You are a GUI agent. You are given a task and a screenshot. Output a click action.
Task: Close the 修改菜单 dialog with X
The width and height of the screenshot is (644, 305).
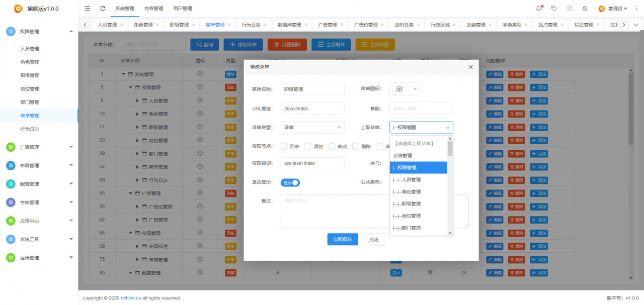point(470,67)
